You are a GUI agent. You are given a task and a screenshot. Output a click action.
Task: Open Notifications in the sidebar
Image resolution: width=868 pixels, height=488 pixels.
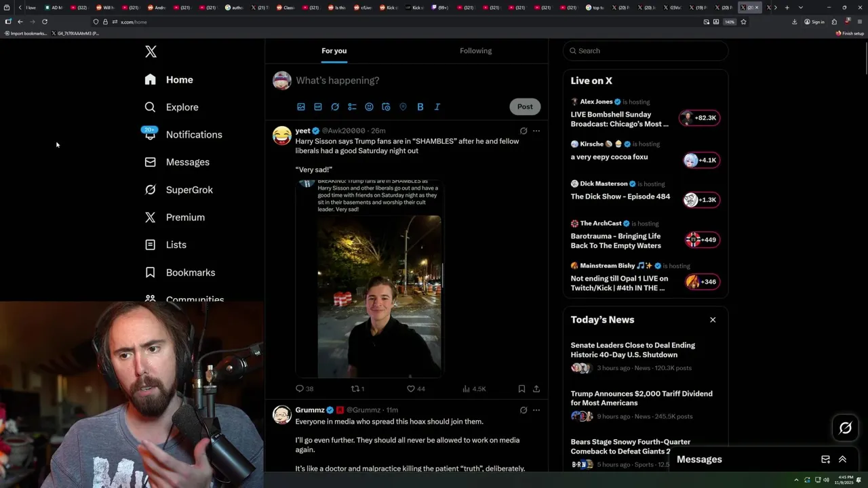pyautogui.click(x=183, y=134)
